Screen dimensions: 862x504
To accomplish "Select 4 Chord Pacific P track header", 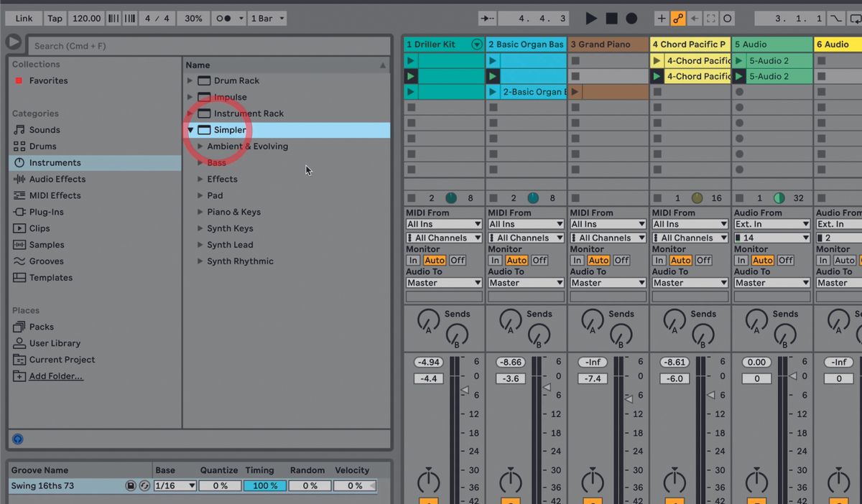I will click(690, 45).
